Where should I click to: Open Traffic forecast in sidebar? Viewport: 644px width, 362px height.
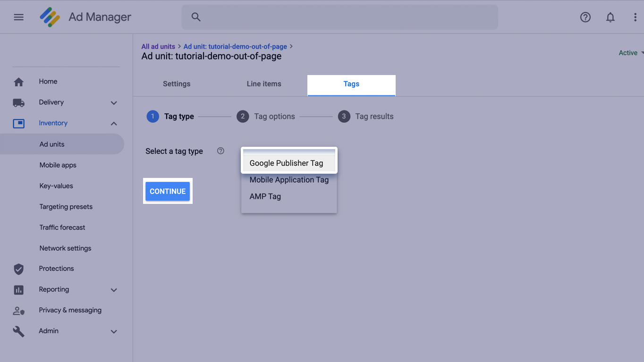[x=62, y=227]
